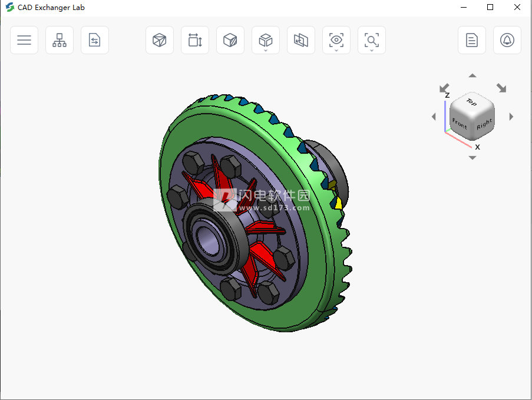
Task: Click the dimensions measurement tool icon
Action: (195, 40)
